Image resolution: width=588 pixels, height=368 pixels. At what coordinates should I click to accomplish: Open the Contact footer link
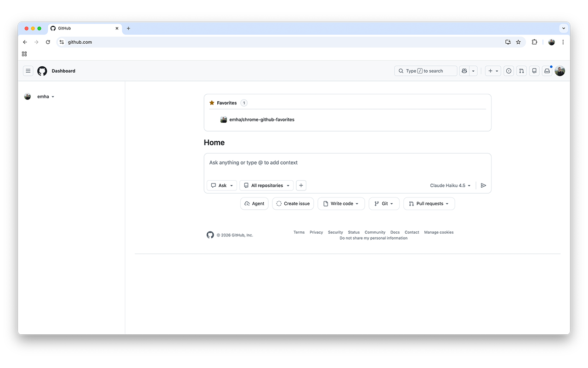(412, 232)
